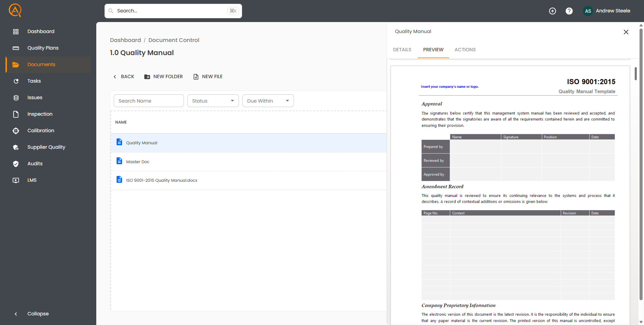Click the Supplier Quality icon
This screenshot has width=644, height=325.
click(x=16, y=147)
